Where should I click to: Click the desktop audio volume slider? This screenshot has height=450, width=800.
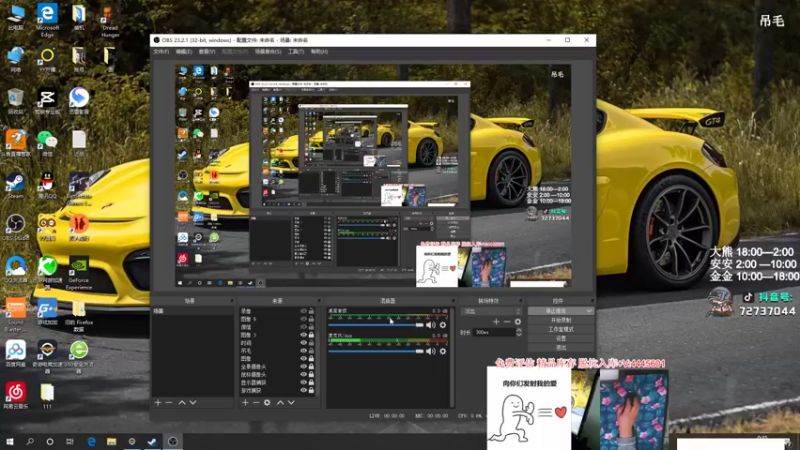click(x=376, y=325)
